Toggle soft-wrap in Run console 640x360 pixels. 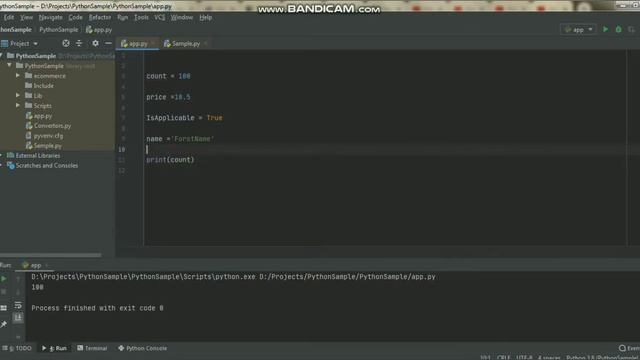point(18,305)
